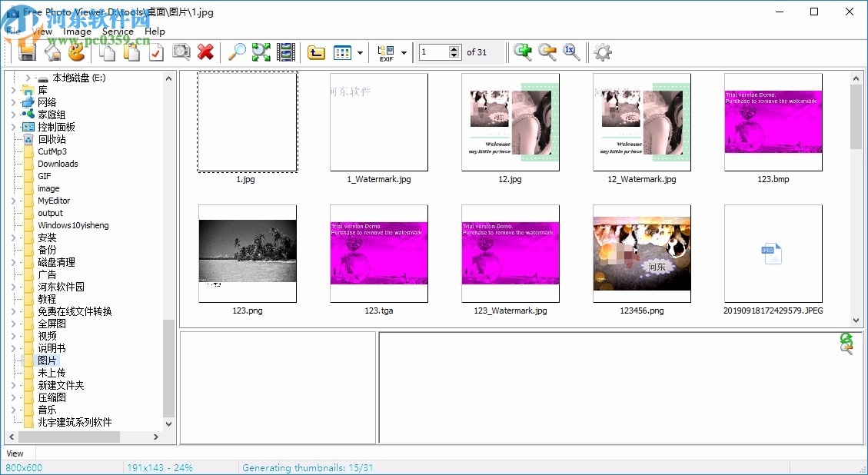Click the Save icon on the toolbar
The image size is (868, 475).
click(26, 51)
